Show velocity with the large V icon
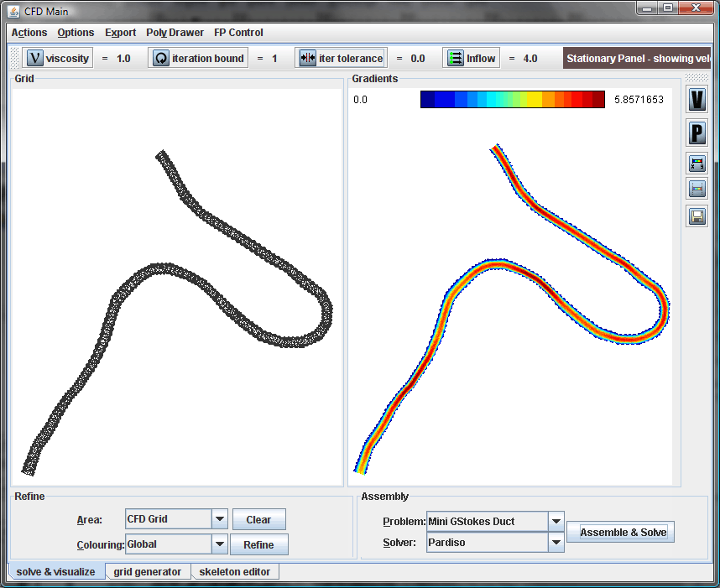Viewport: 720px width, 588px height. [x=697, y=99]
